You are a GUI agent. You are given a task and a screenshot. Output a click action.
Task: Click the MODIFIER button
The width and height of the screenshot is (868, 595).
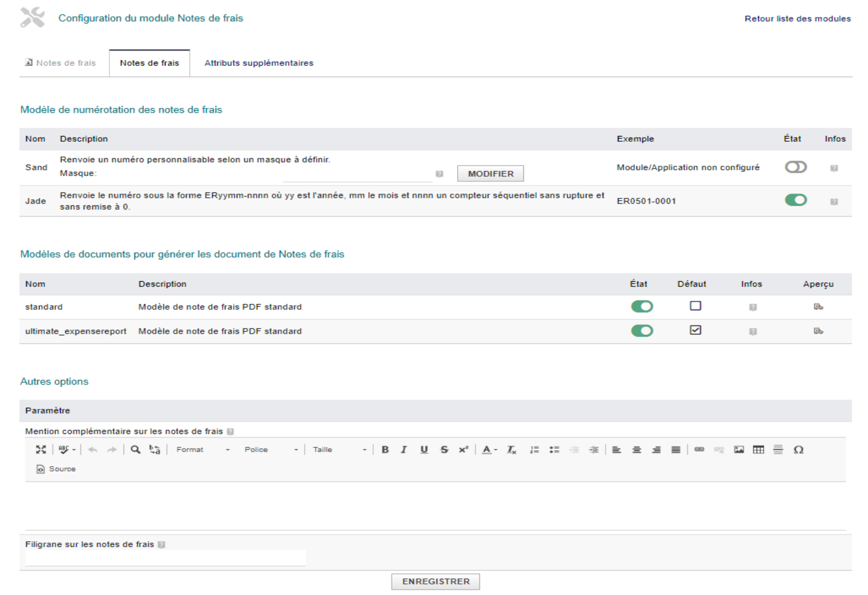[490, 174]
